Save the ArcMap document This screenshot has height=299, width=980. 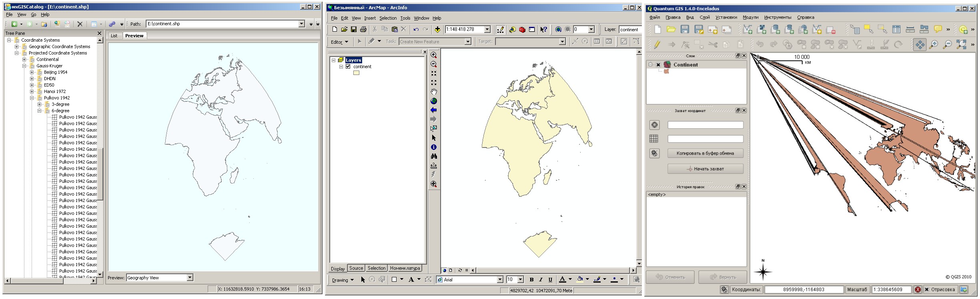(354, 29)
